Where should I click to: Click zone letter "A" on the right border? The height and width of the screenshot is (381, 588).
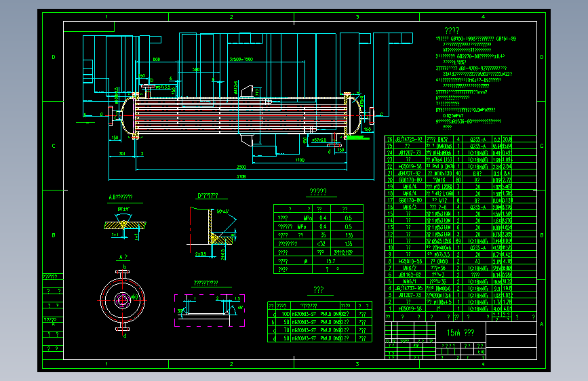pyautogui.click(x=541, y=324)
